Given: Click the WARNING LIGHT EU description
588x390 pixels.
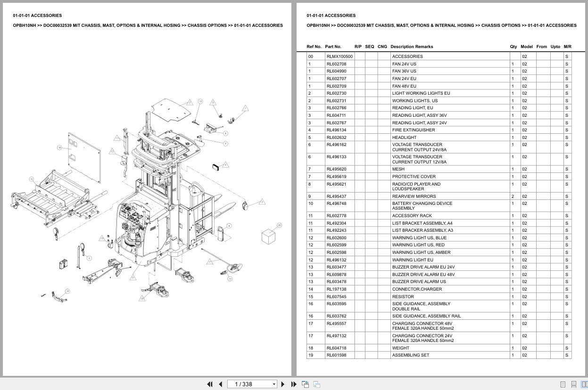Looking at the screenshot, I should coord(413,260).
